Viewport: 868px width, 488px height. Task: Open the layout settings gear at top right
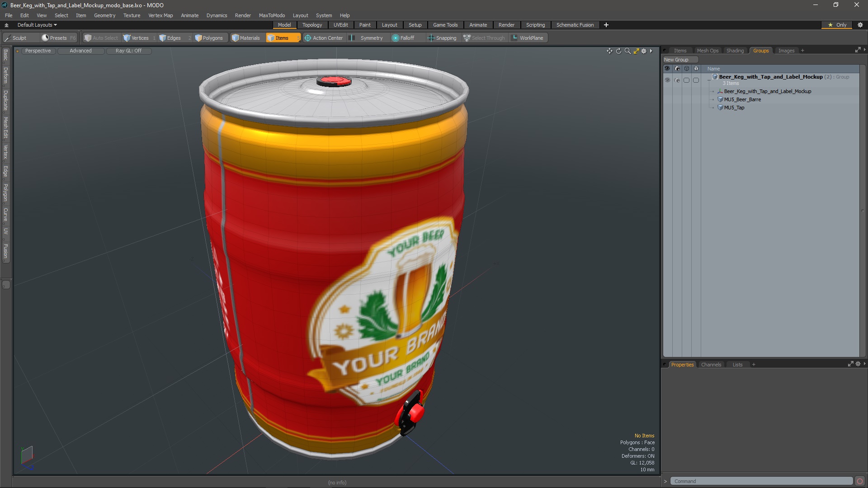click(860, 25)
